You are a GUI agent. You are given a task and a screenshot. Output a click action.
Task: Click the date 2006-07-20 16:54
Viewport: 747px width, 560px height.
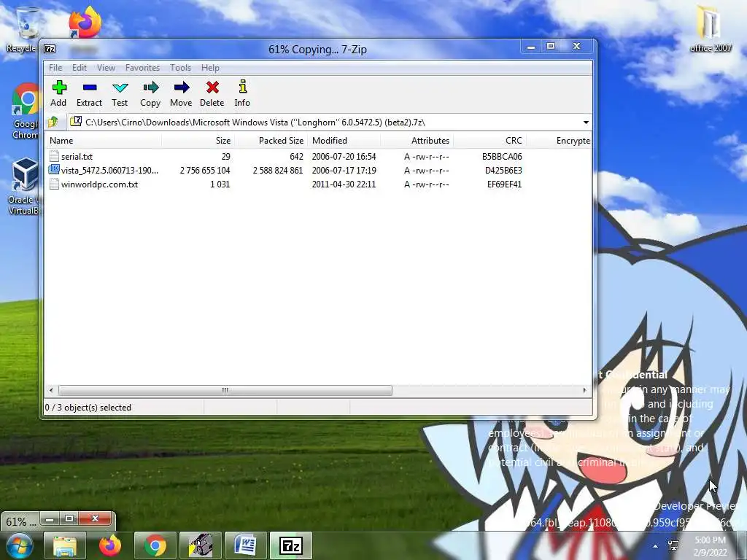click(344, 157)
